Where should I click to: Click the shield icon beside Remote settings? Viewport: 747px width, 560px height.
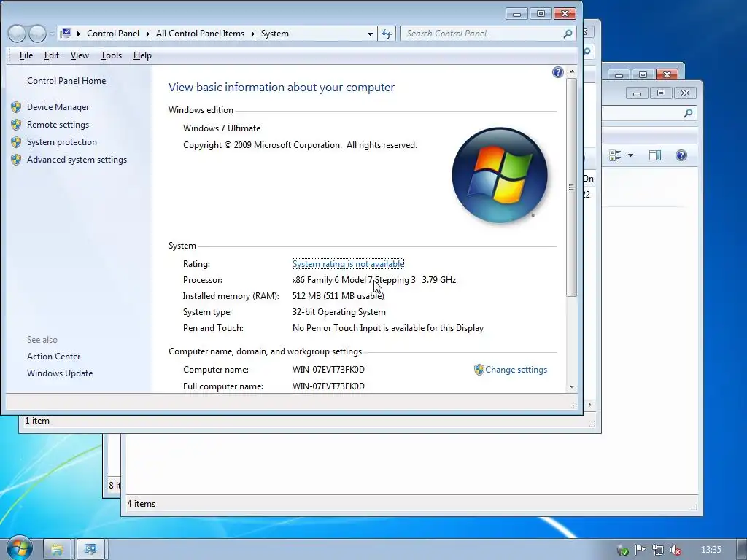coord(16,125)
